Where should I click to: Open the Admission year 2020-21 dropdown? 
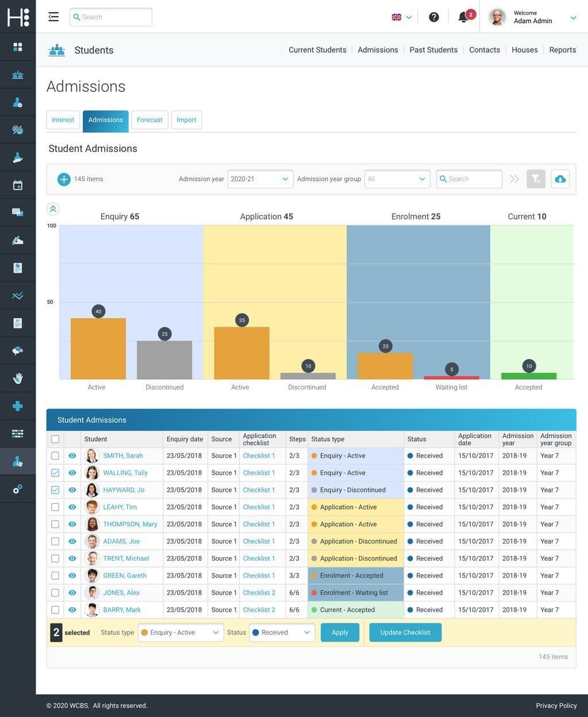tap(260, 179)
